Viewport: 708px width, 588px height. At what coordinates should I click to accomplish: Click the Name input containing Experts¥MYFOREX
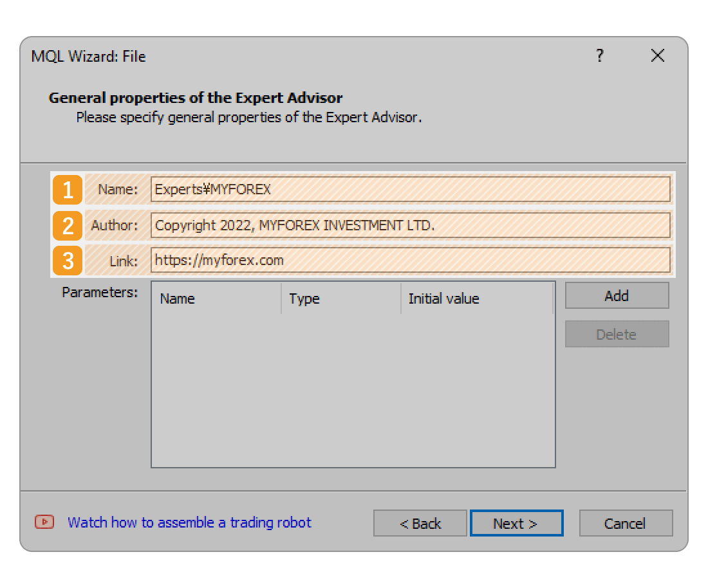click(410, 189)
